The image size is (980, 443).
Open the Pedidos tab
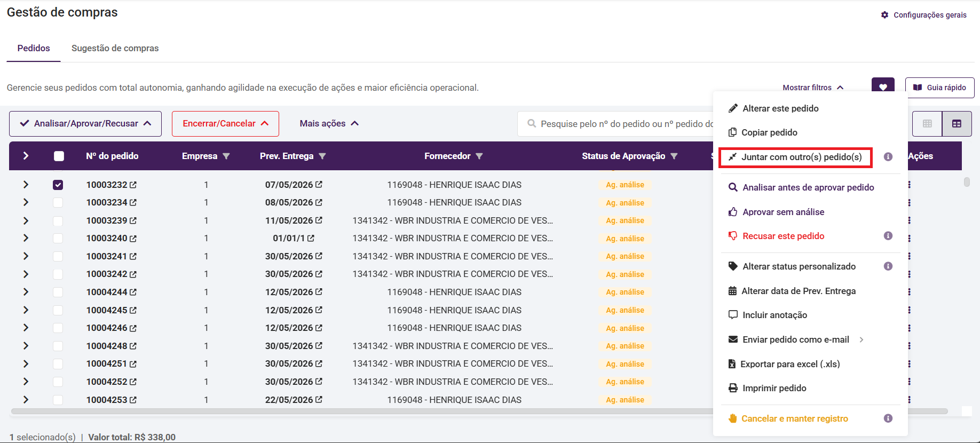(x=34, y=48)
